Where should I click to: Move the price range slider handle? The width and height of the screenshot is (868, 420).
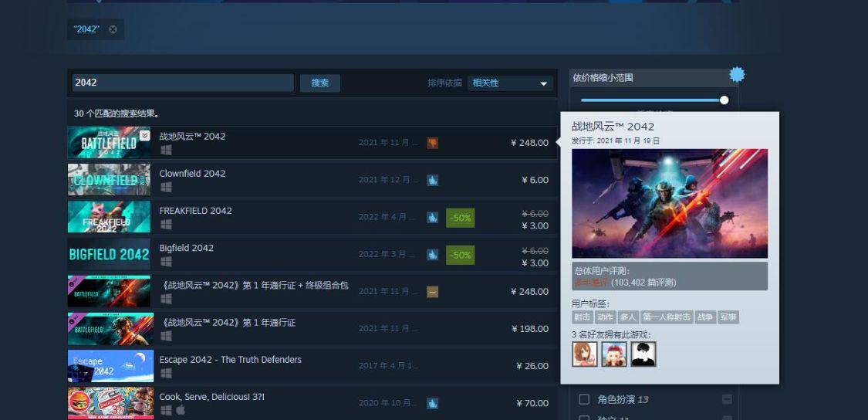tap(724, 100)
